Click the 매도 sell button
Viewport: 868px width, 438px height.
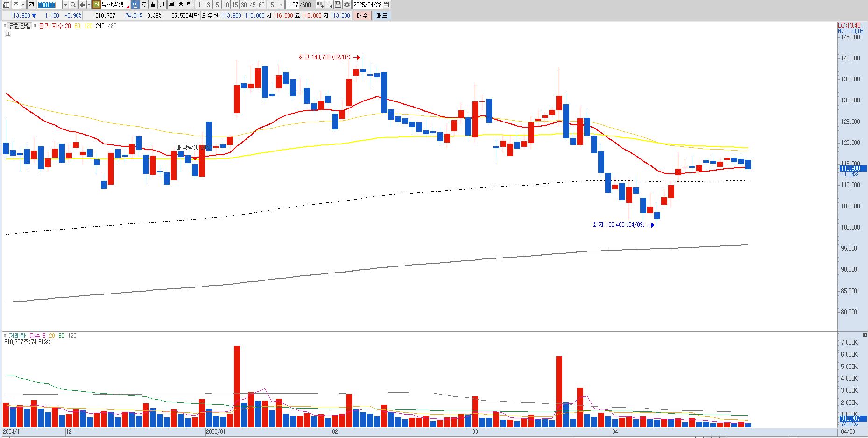[382, 15]
